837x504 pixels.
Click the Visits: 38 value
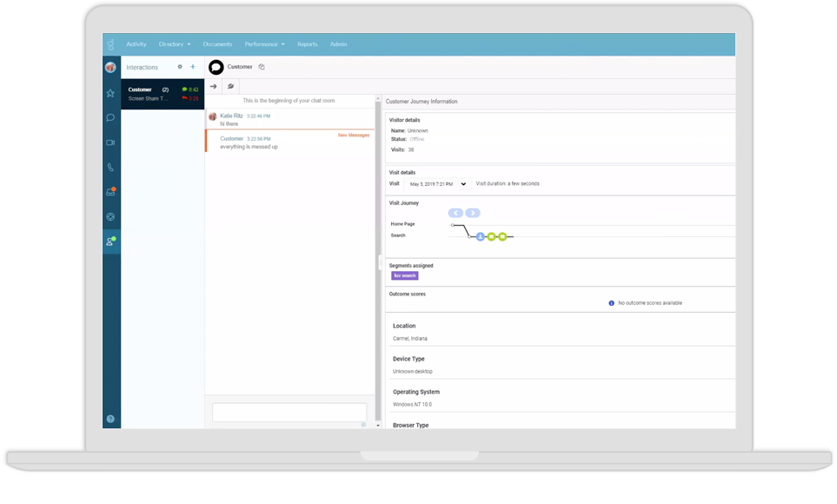click(x=402, y=150)
